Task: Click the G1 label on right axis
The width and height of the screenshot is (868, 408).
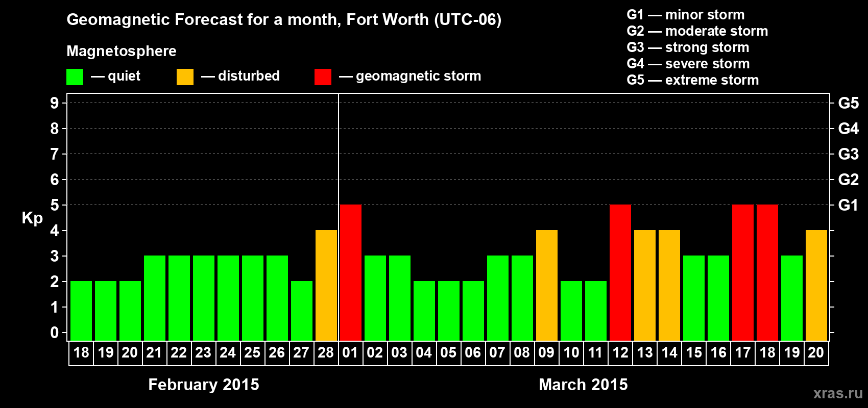Action: coord(849,205)
